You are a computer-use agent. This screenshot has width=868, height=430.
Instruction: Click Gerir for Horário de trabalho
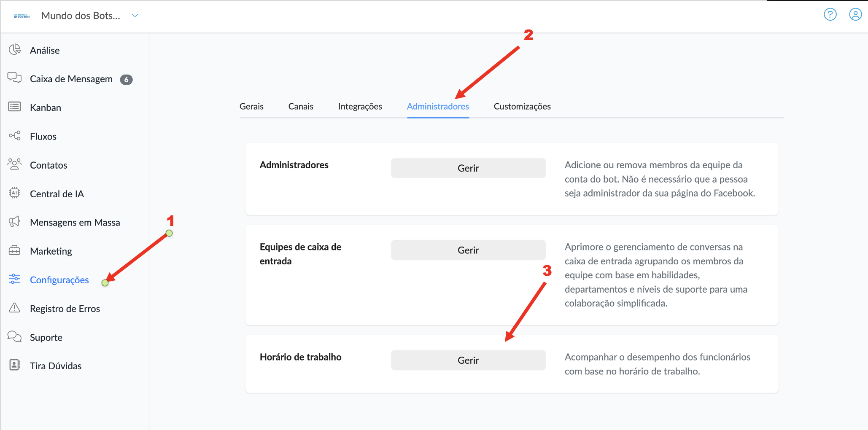pyautogui.click(x=468, y=360)
